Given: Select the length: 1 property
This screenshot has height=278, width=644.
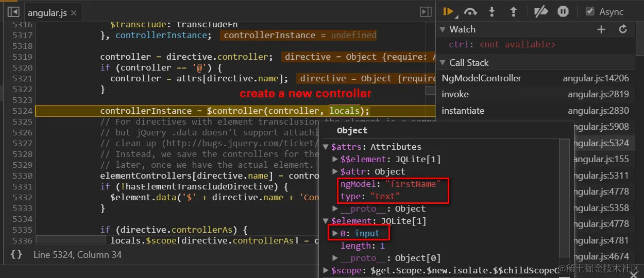Looking at the screenshot, I should [x=363, y=246].
